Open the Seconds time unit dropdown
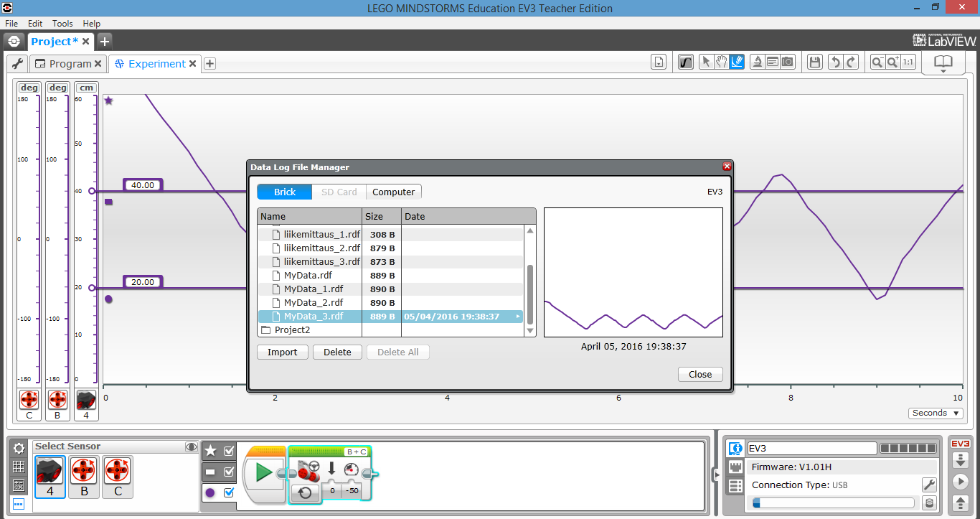 (936, 413)
